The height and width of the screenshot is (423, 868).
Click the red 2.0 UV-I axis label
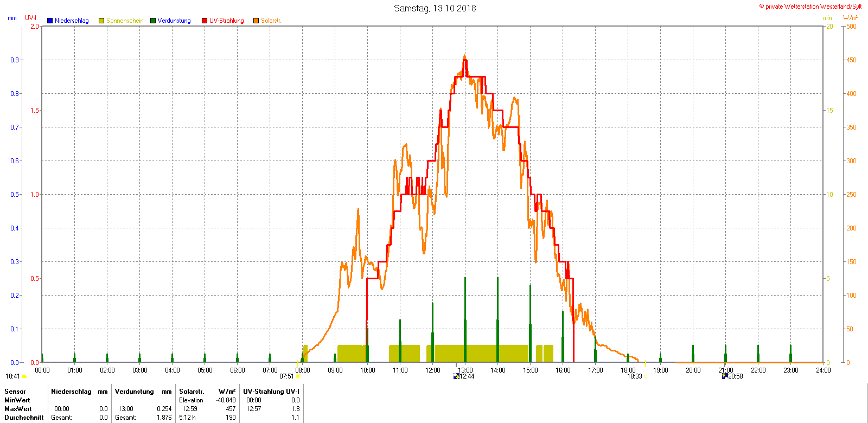pos(35,27)
